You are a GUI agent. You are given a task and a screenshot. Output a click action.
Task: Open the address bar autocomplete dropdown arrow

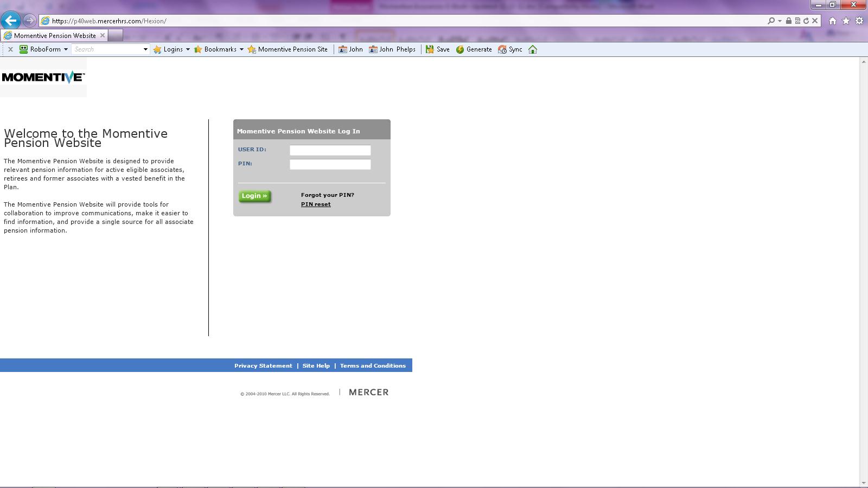780,21
